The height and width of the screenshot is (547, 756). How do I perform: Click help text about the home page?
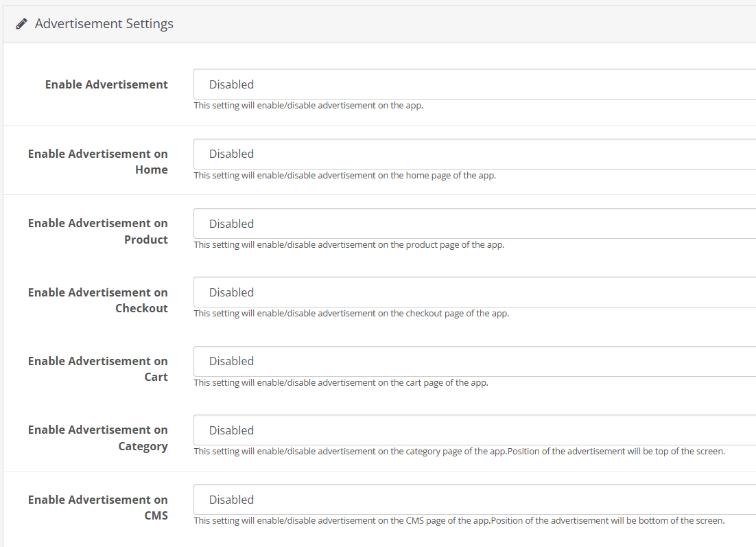tap(345, 175)
